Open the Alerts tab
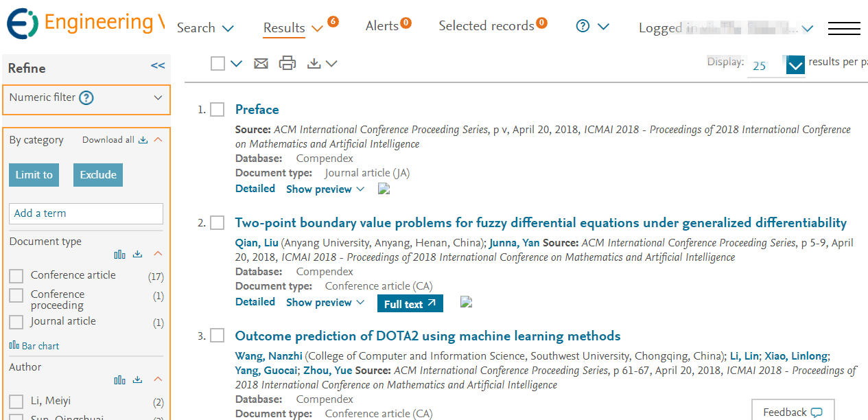The image size is (868, 420). point(388,25)
